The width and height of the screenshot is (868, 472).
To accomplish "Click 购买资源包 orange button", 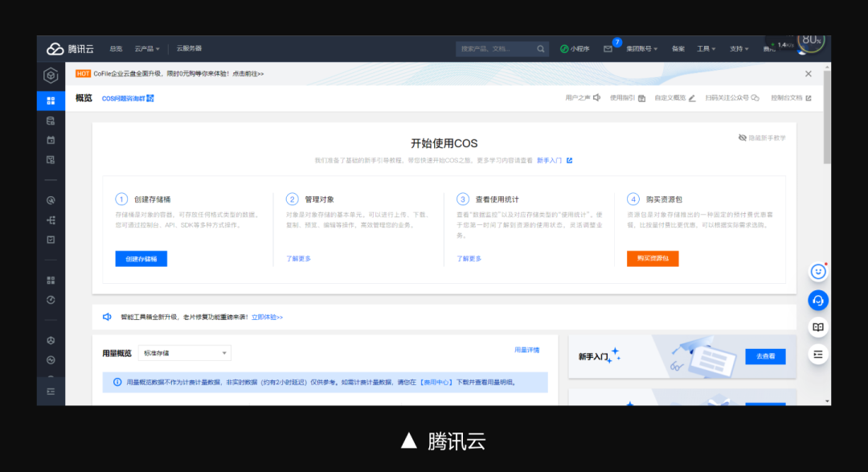I will (x=653, y=259).
